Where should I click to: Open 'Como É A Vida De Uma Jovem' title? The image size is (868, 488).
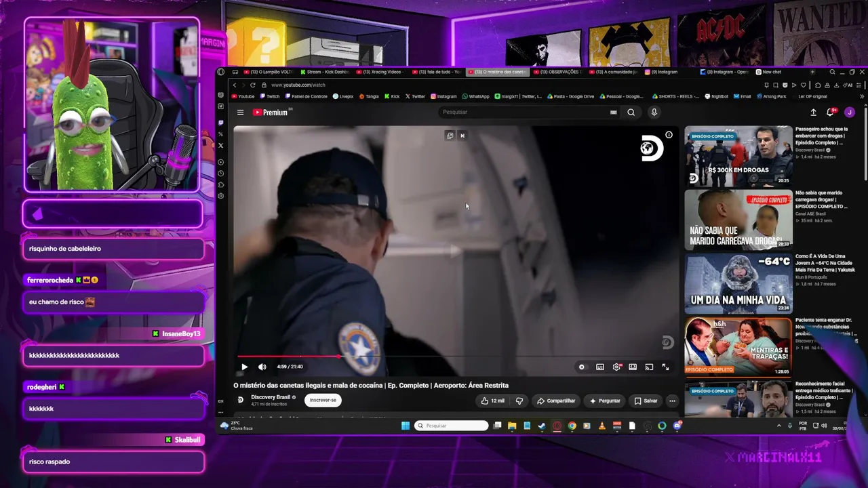[825, 263]
